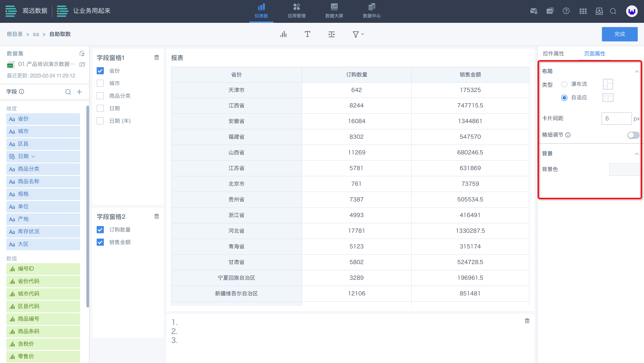Collapse the 布局 section
This screenshot has width=644, height=363.
636,71
